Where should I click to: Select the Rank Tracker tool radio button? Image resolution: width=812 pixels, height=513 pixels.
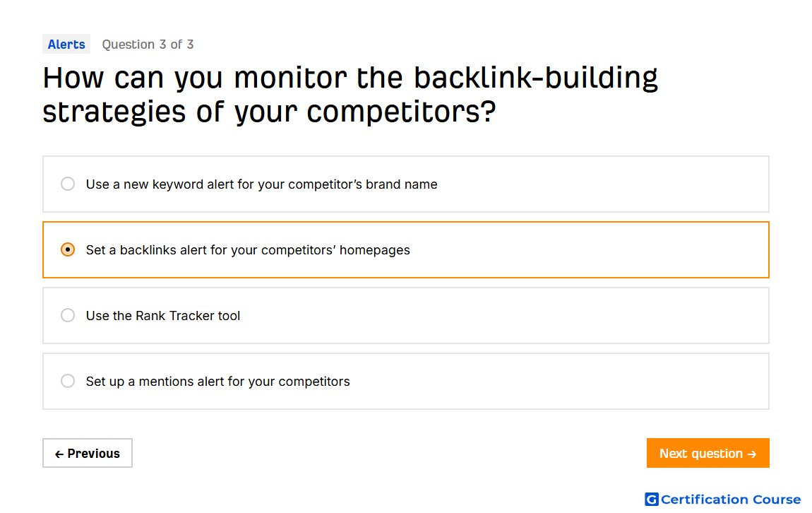[68, 316]
